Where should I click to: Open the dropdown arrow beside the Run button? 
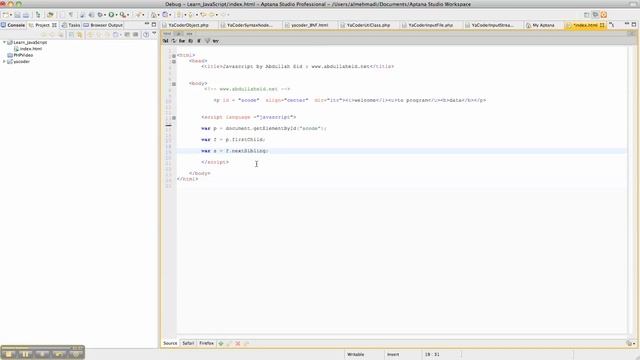pyautogui.click(x=116, y=15)
